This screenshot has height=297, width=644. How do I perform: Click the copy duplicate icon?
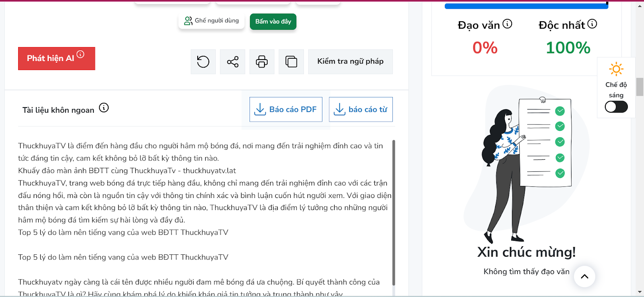291,62
